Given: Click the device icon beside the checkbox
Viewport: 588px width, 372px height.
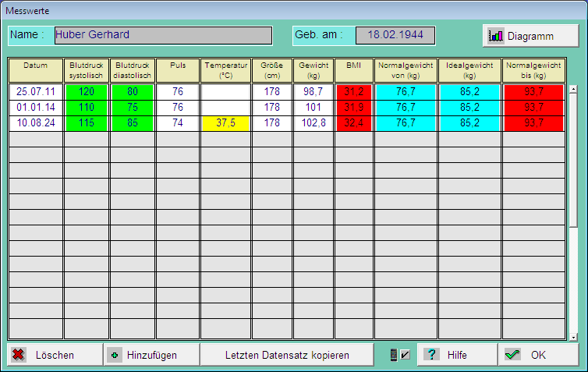Looking at the screenshot, I should click(x=395, y=355).
